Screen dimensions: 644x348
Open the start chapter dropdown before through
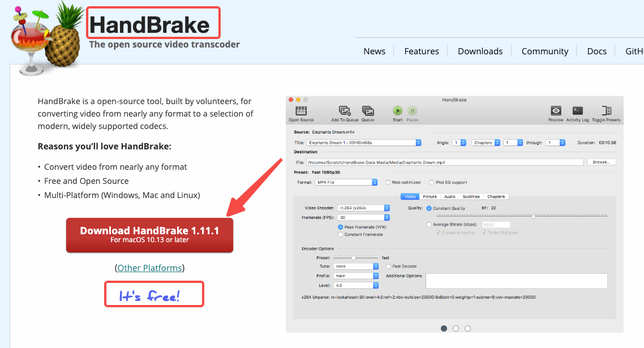513,143
